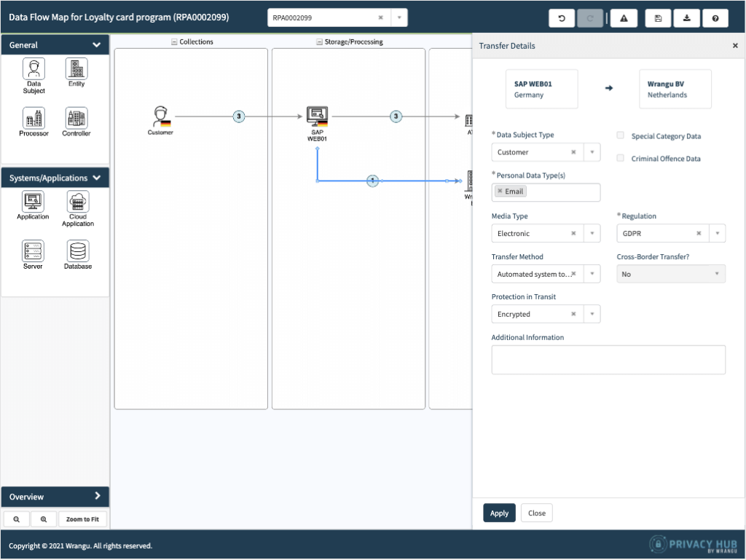Clear the Electronic media type value
This screenshot has width=746, height=560.
[573, 234]
